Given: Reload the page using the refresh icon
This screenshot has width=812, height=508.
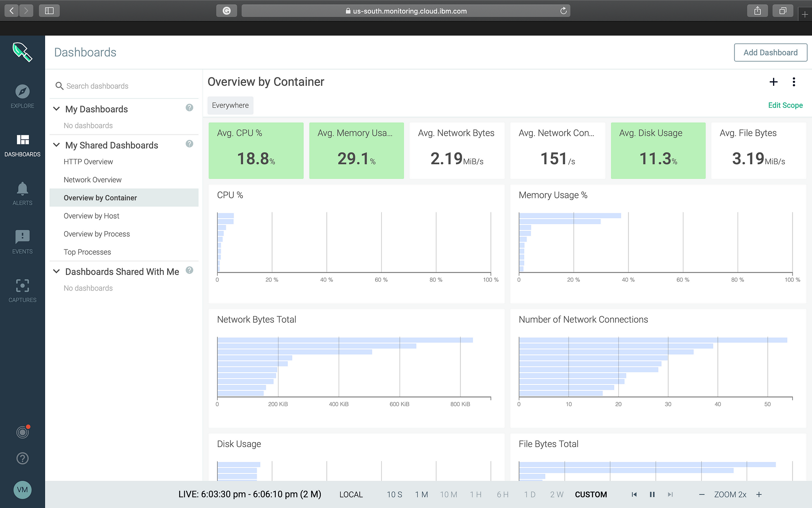Looking at the screenshot, I should point(564,11).
